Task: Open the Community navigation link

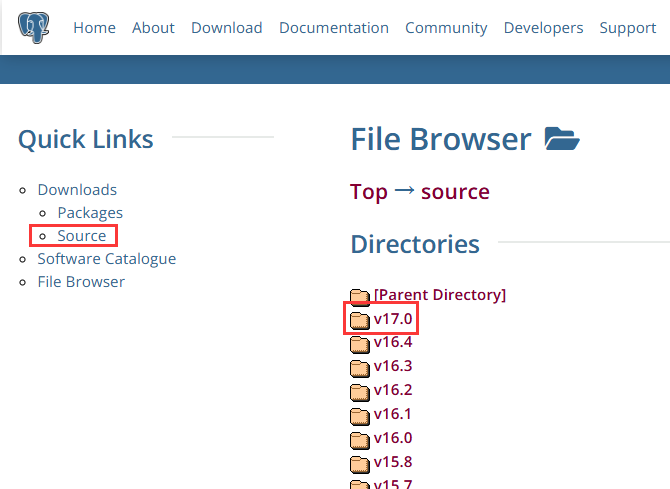Action: (x=446, y=28)
